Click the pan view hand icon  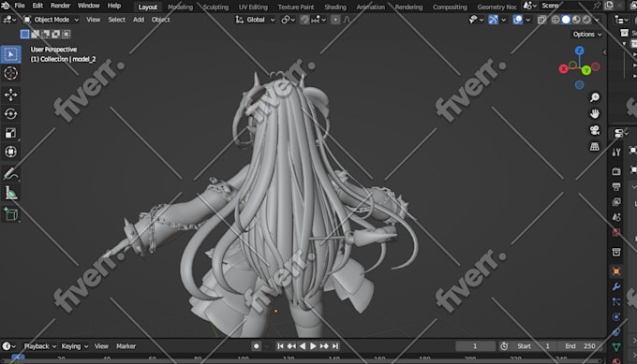594,113
